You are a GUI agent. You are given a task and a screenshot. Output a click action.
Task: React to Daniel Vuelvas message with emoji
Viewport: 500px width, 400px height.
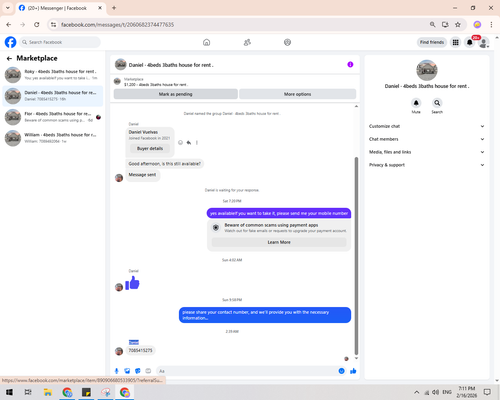[x=180, y=143]
